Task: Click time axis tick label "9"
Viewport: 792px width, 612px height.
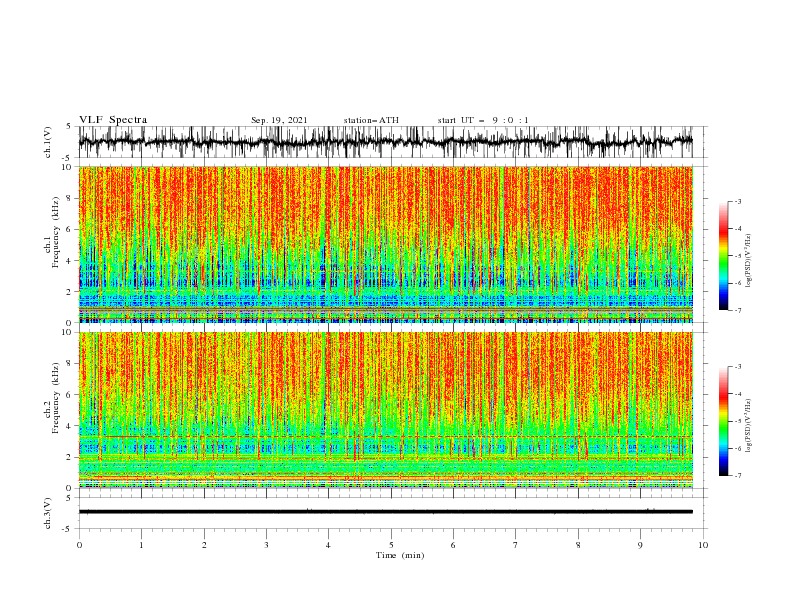Action: click(640, 545)
